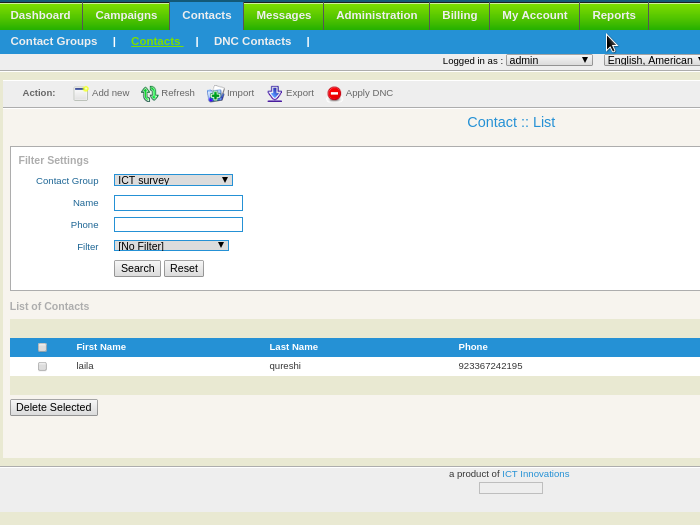This screenshot has height=525, width=700.
Task: Click the Add new action label
Action: [110, 93]
